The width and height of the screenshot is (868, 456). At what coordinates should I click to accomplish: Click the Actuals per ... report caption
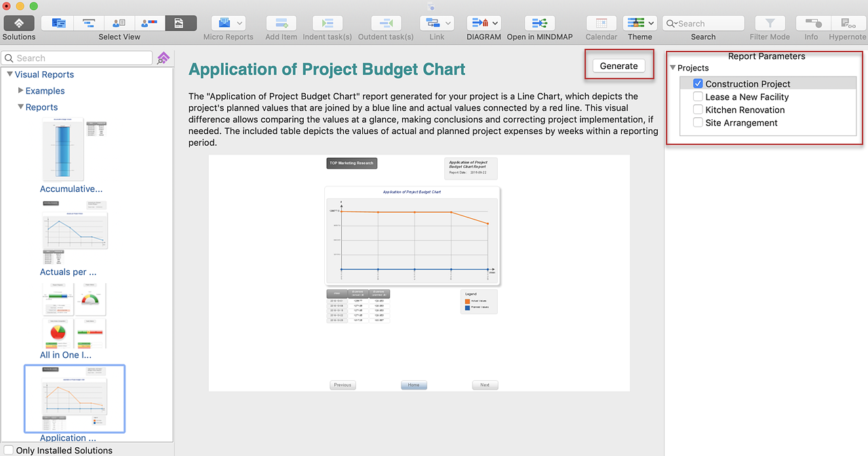click(x=68, y=272)
